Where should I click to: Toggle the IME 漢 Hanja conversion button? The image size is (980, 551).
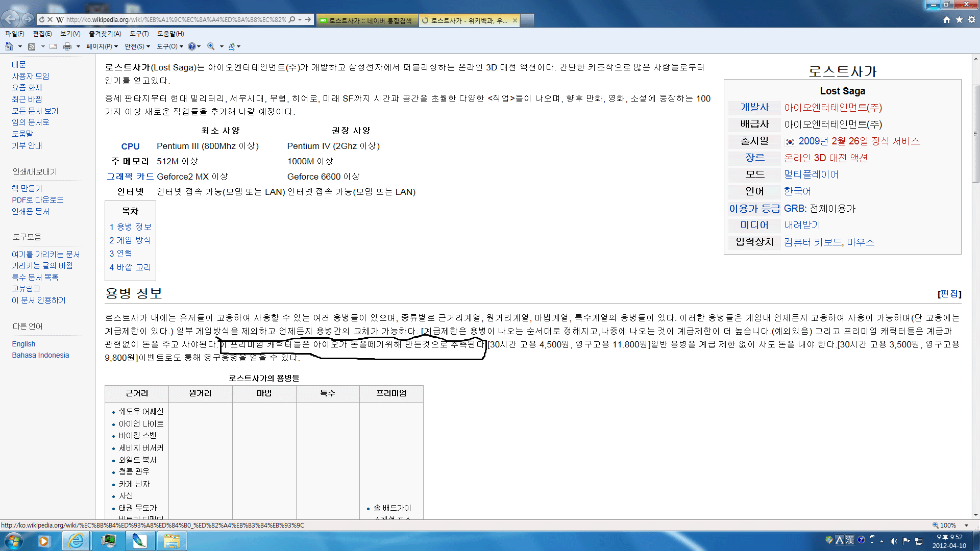(849, 540)
